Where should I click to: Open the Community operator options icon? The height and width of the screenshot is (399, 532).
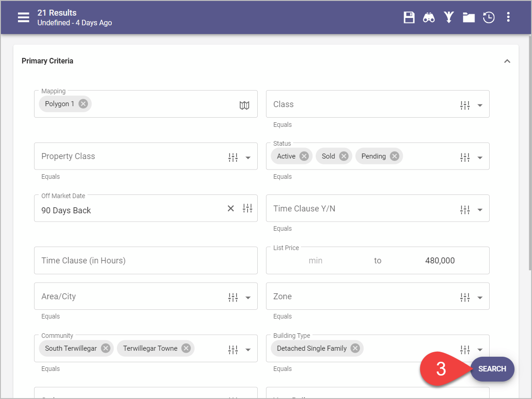[x=233, y=349]
